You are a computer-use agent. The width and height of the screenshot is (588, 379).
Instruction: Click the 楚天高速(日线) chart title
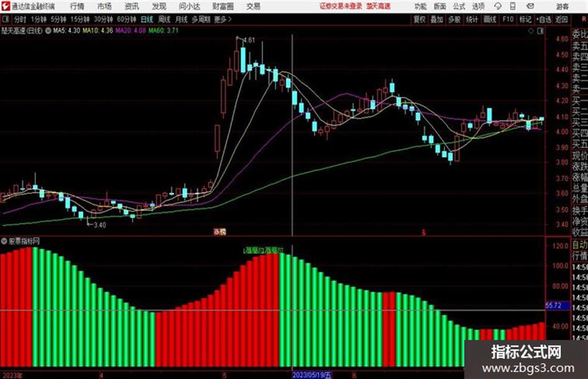22,30
